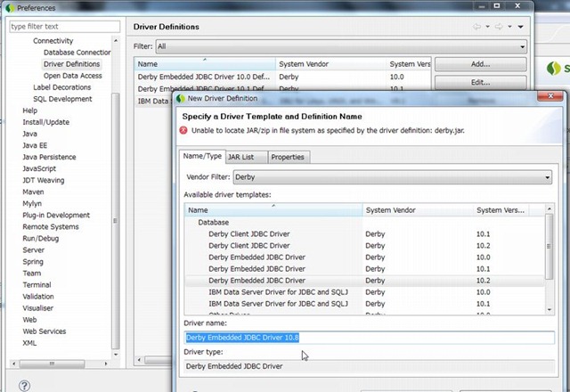Click the help question mark icon

24,385
